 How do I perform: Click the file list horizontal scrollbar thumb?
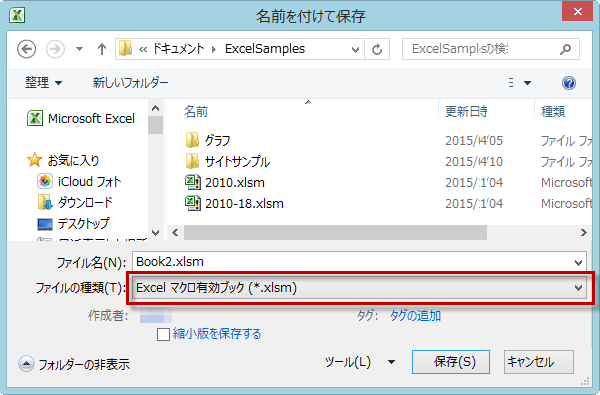pos(335,232)
